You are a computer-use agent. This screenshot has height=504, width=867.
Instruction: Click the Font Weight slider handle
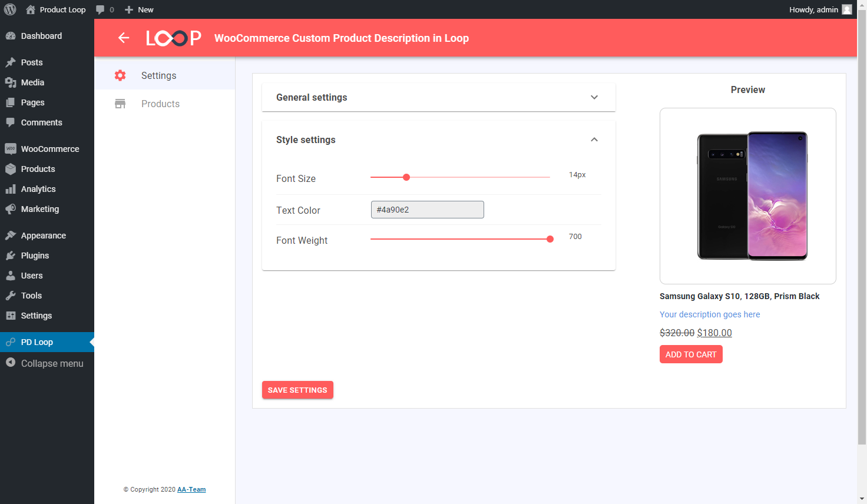tap(550, 239)
